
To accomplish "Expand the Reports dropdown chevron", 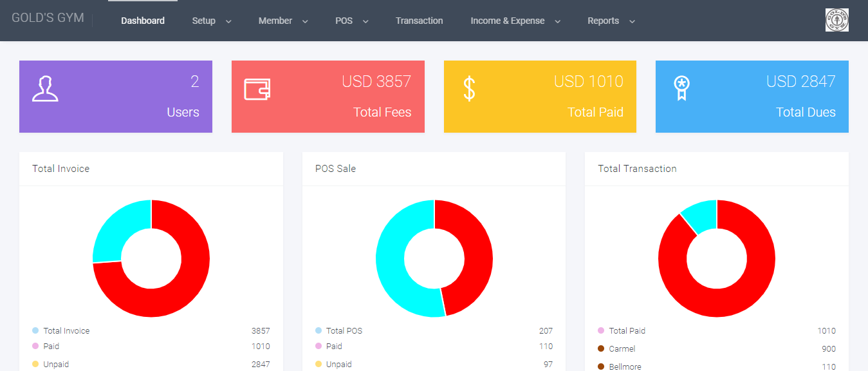I will tap(632, 21).
